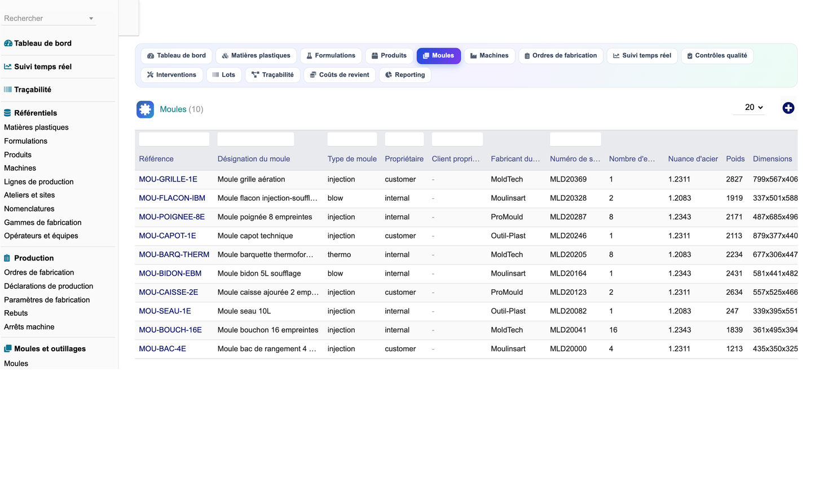Sort by Type de moule column header
The width and height of the screenshot is (815, 504).
352,159
